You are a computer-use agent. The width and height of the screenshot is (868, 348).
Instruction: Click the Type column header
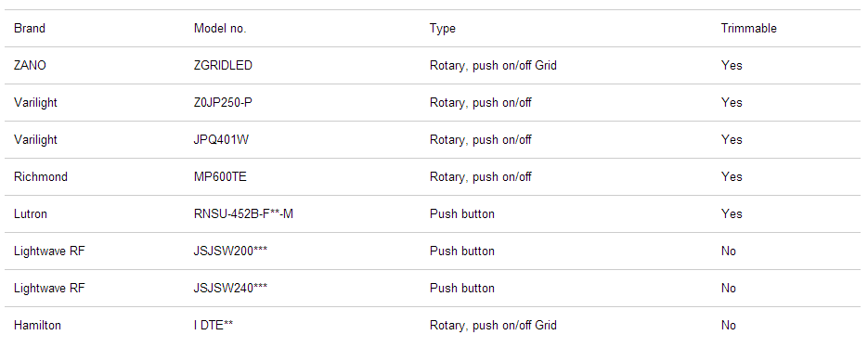point(442,28)
